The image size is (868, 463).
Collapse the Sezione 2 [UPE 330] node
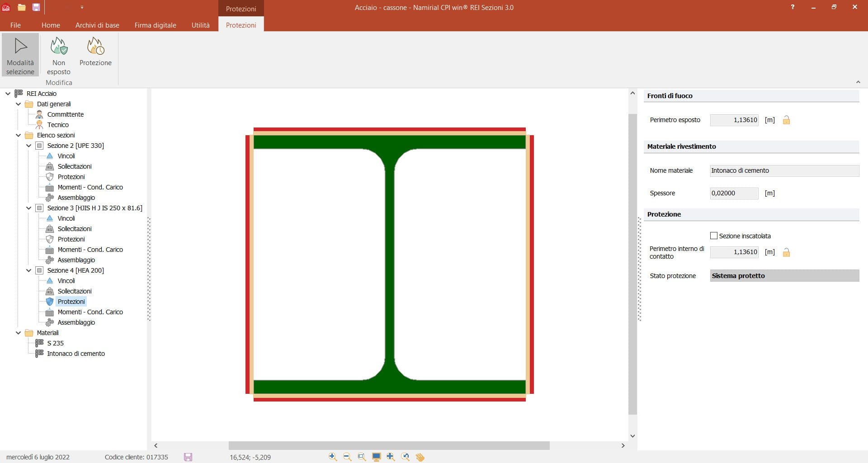[29, 146]
